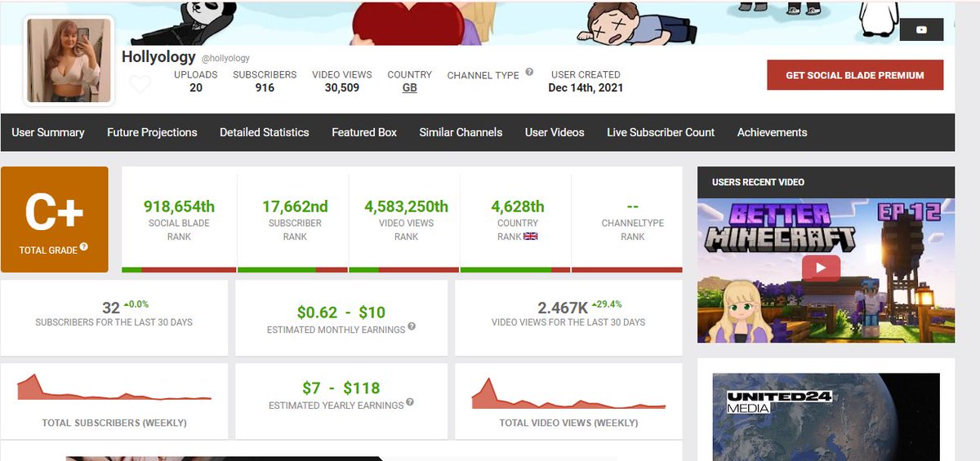Click the favorite heart icon beside Hollyology
Image resolution: width=980 pixels, height=461 pixels.
140,84
